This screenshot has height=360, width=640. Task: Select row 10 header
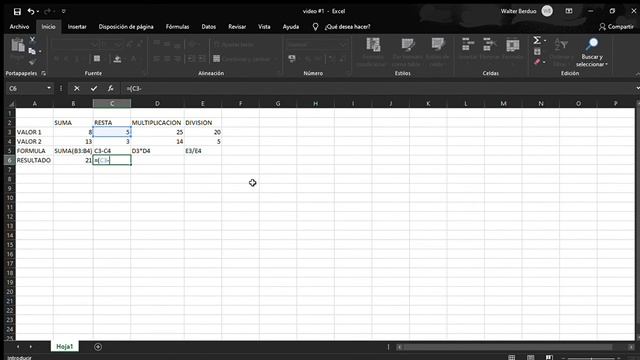[10, 198]
